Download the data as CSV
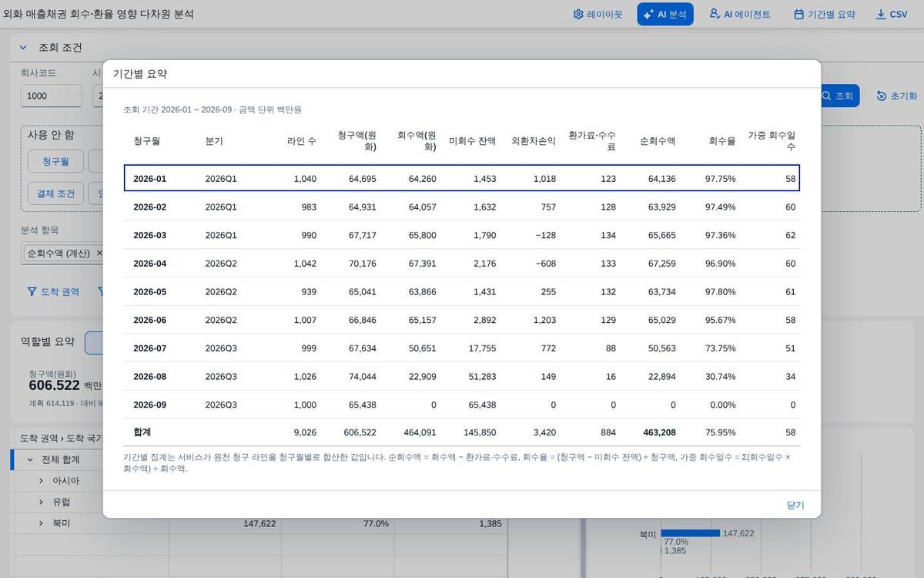The height and width of the screenshot is (578, 924). click(x=892, y=14)
